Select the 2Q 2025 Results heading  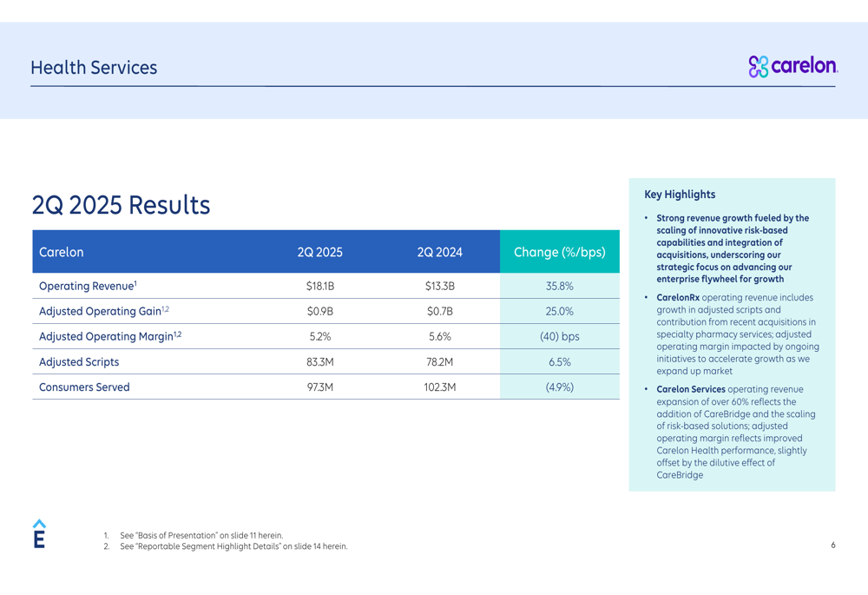pyautogui.click(x=121, y=205)
